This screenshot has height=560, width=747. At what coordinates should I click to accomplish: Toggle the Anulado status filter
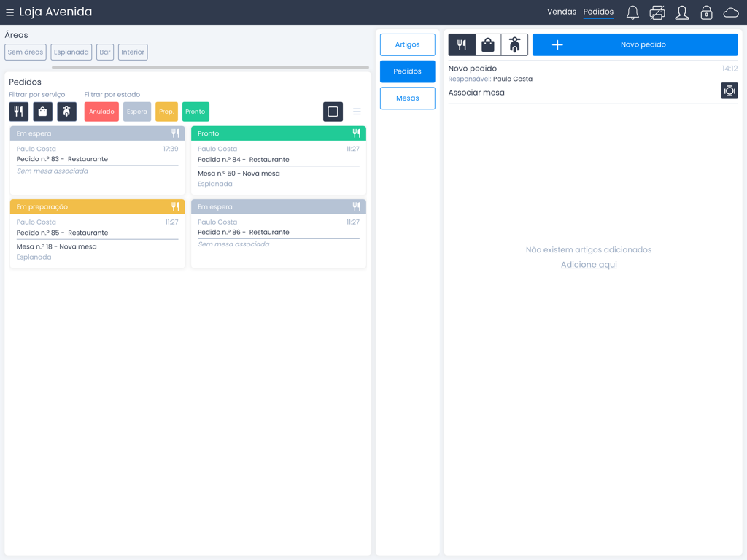pos(101,112)
